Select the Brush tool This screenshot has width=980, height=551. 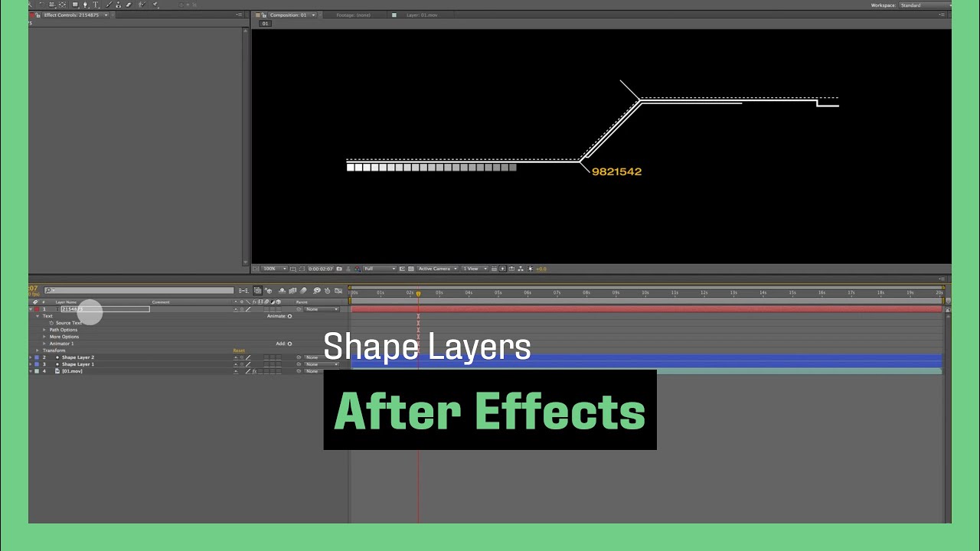coord(109,5)
